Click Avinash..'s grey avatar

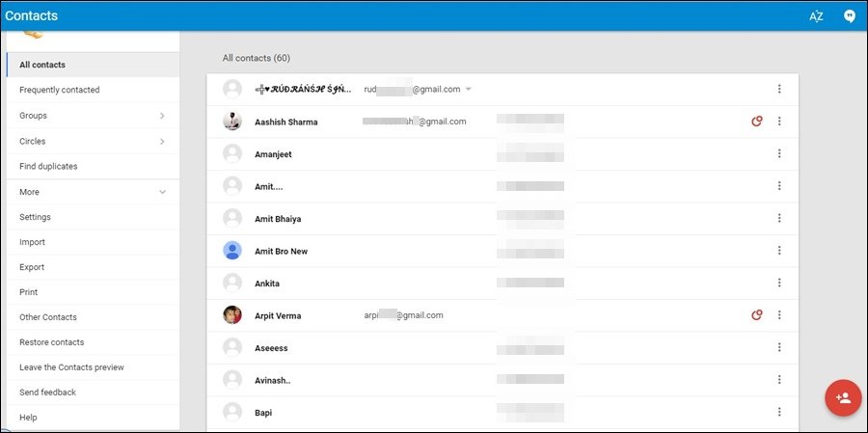click(232, 380)
